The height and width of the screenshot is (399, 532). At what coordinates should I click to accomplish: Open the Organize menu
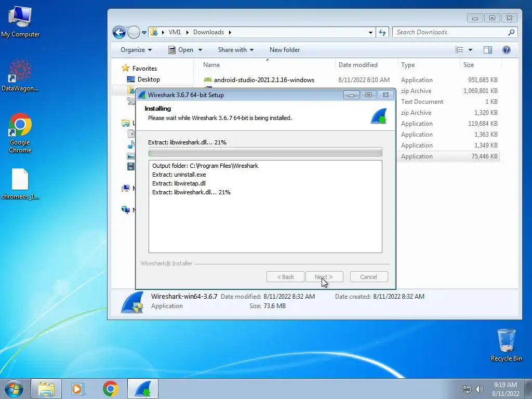pyautogui.click(x=136, y=50)
